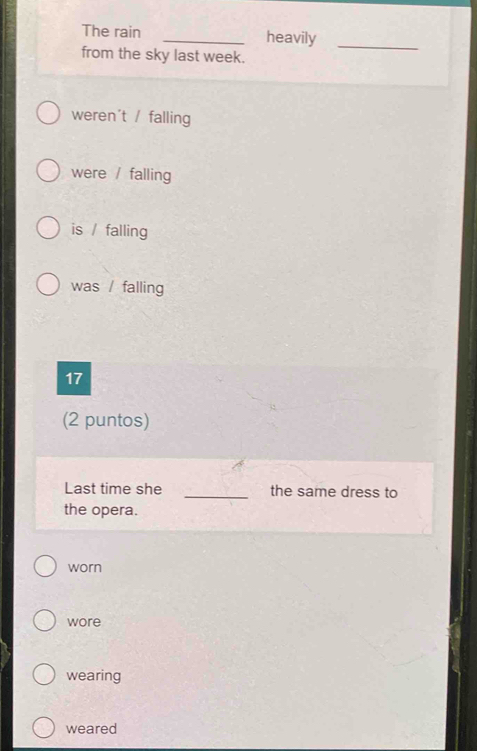Click the "weren't / falling" answer text
Image resolution: width=477 pixels, height=751 pixels.
[131, 116]
